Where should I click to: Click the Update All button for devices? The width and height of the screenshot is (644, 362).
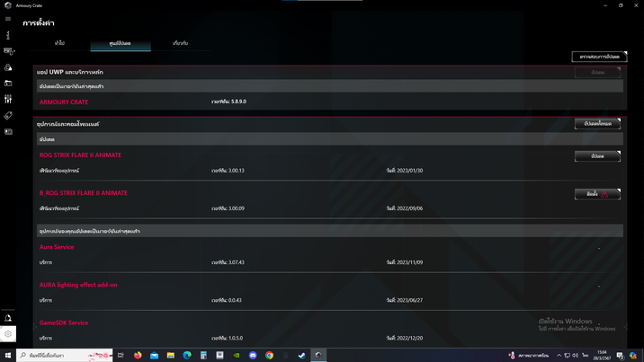[x=597, y=123]
